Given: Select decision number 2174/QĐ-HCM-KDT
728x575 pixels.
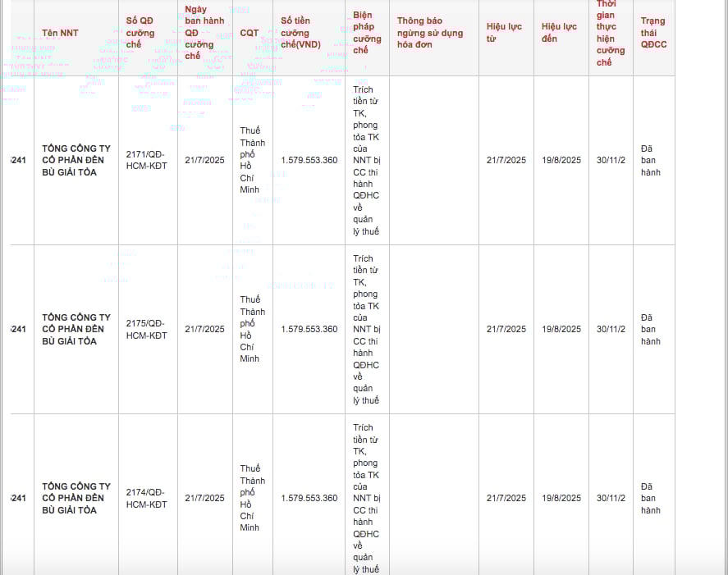Looking at the screenshot, I should pyautogui.click(x=146, y=498).
